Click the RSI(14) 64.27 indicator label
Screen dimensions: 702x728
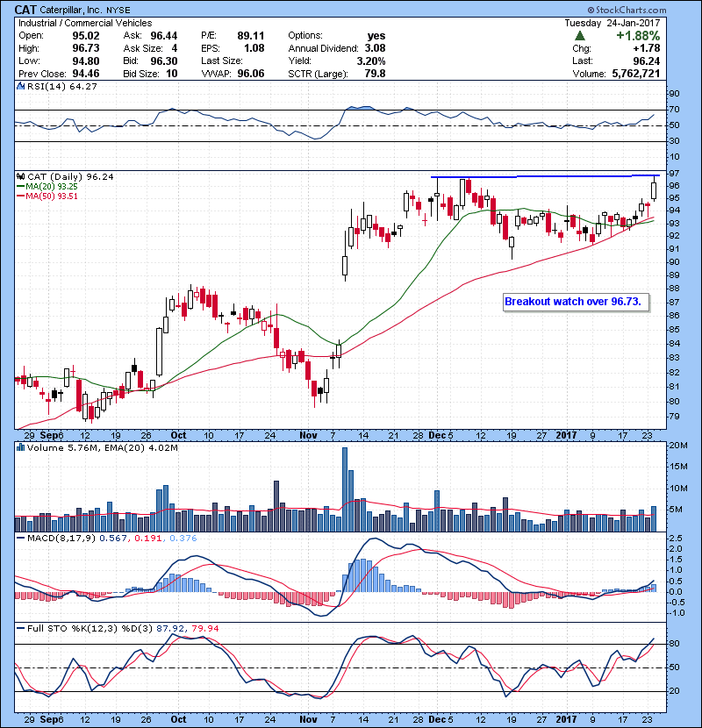[x=61, y=86]
